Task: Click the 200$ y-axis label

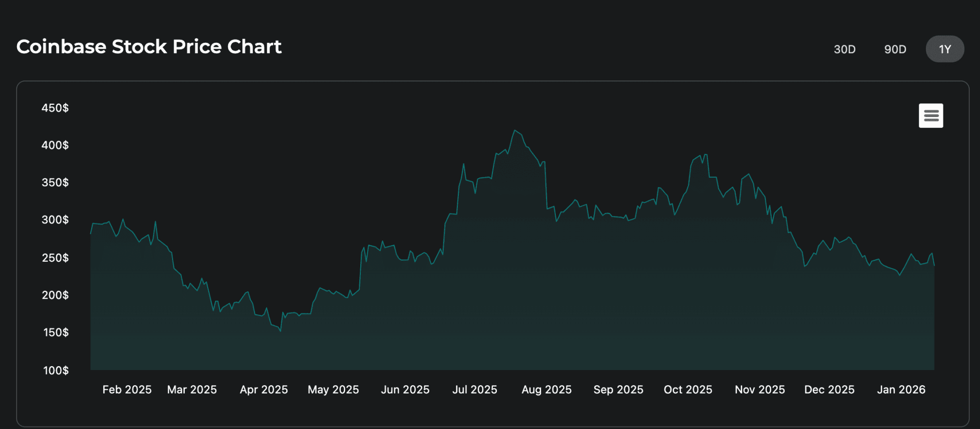Action: coord(55,295)
